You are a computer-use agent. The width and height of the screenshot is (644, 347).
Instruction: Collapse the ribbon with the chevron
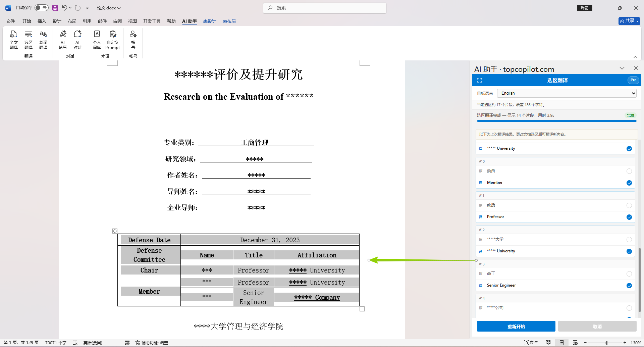(x=635, y=57)
